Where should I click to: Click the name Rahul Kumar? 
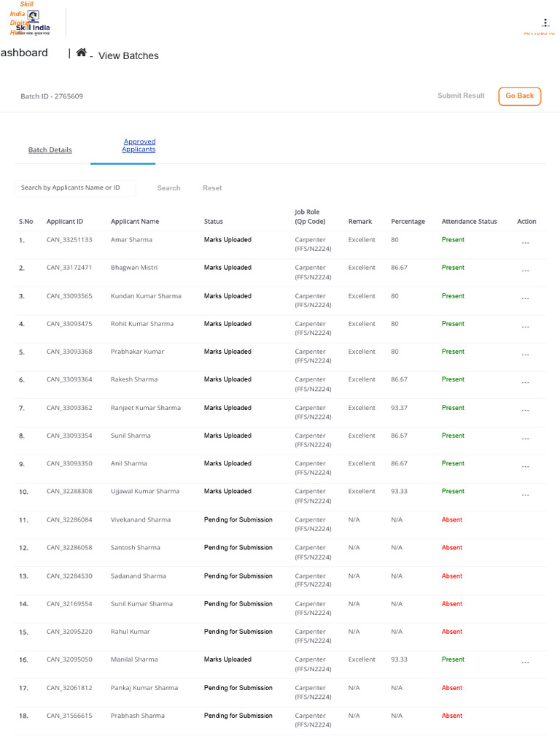[x=130, y=632]
